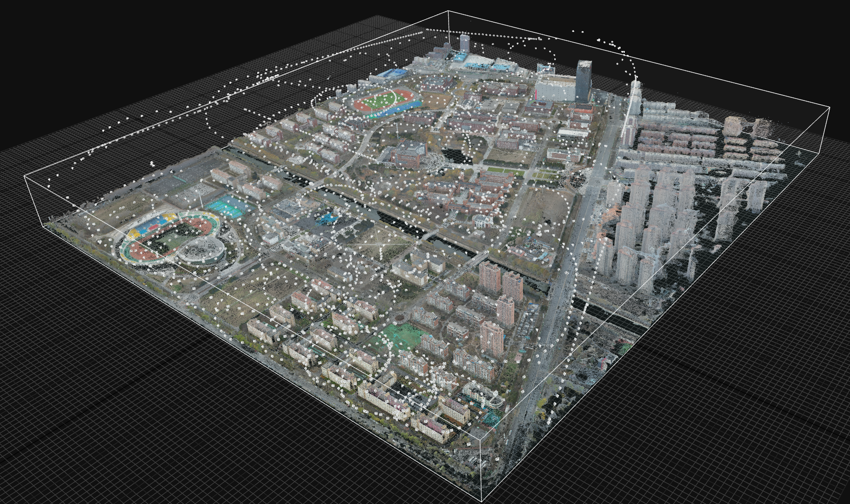Image resolution: width=850 pixels, height=504 pixels.
Task: Click the green sports field among residential blocks
Action: [400, 337]
